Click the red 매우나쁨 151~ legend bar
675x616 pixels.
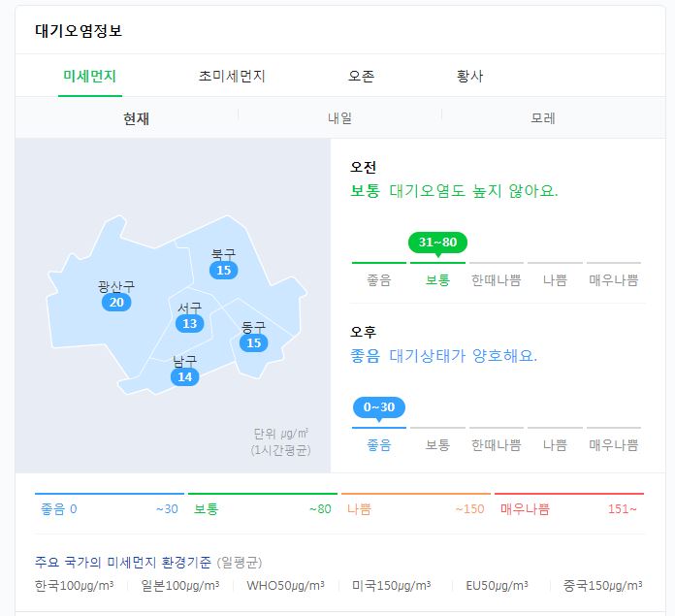pyautogui.click(x=568, y=508)
